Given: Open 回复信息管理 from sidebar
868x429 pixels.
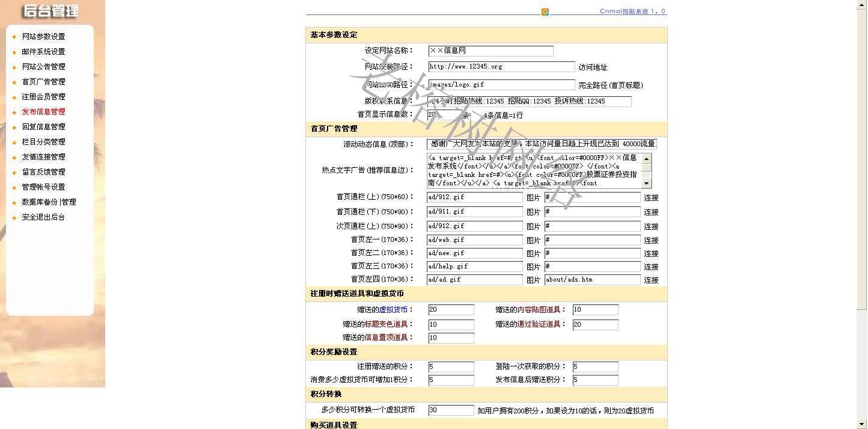Looking at the screenshot, I should click(x=43, y=127).
